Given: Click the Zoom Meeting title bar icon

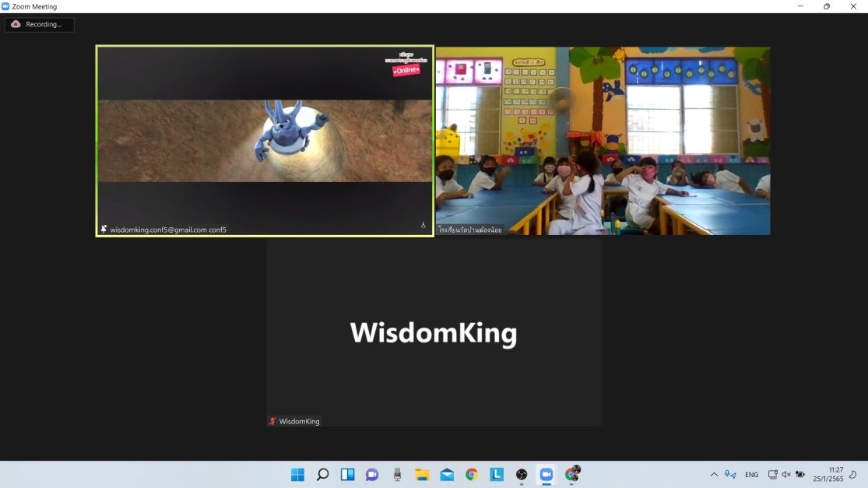Looking at the screenshot, I should (x=5, y=7).
